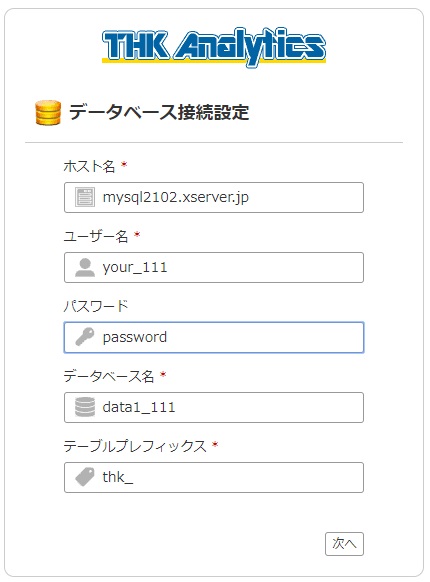Click the user silhouette icon
The image size is (430, 582).
click(x=85, y=267)
